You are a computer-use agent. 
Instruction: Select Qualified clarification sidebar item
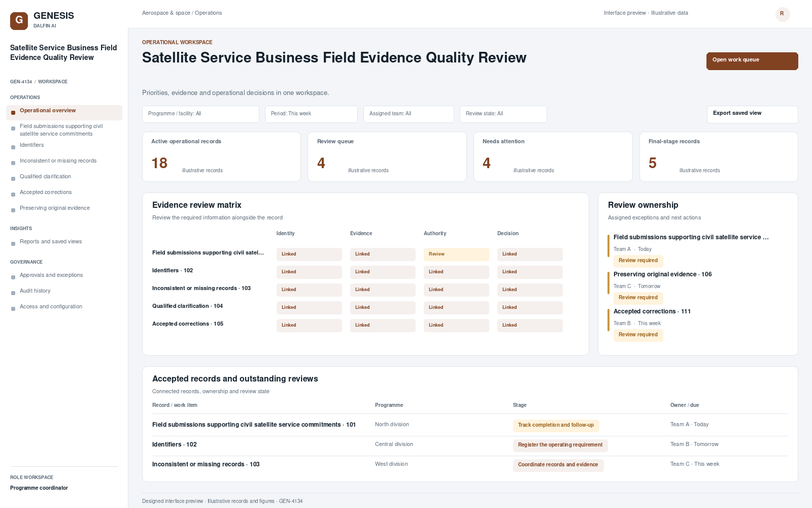coord(64,177)
